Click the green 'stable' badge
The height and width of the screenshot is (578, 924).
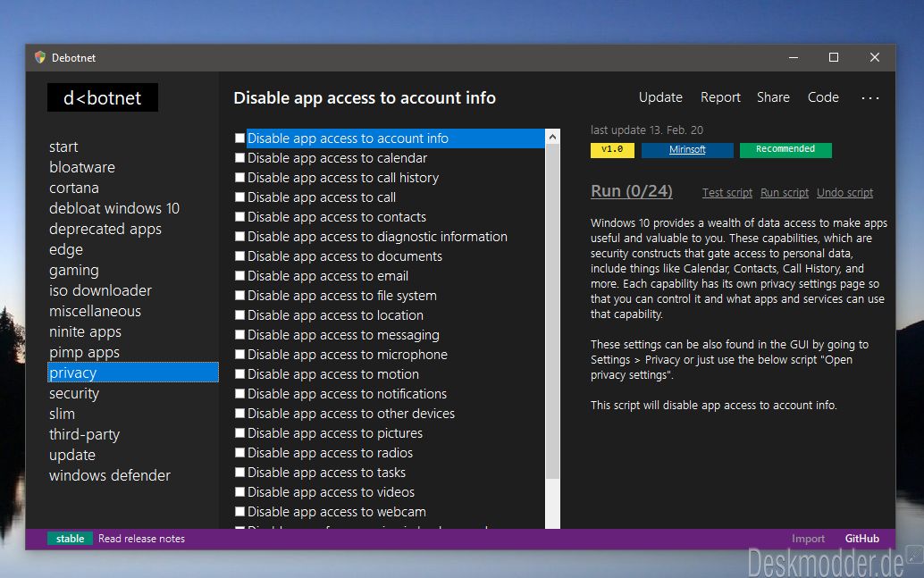coord(70,539)
